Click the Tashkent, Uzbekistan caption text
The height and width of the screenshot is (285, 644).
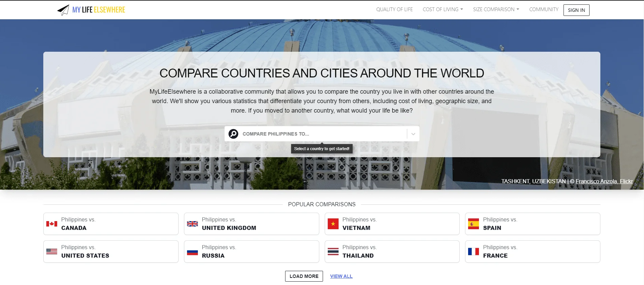point(533,181)
